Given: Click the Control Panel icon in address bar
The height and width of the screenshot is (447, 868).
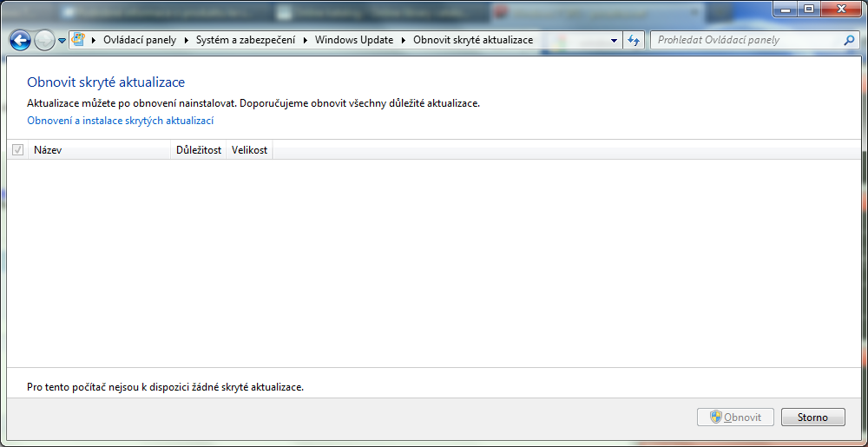Looking at the screenshot, I should (79, 40).
